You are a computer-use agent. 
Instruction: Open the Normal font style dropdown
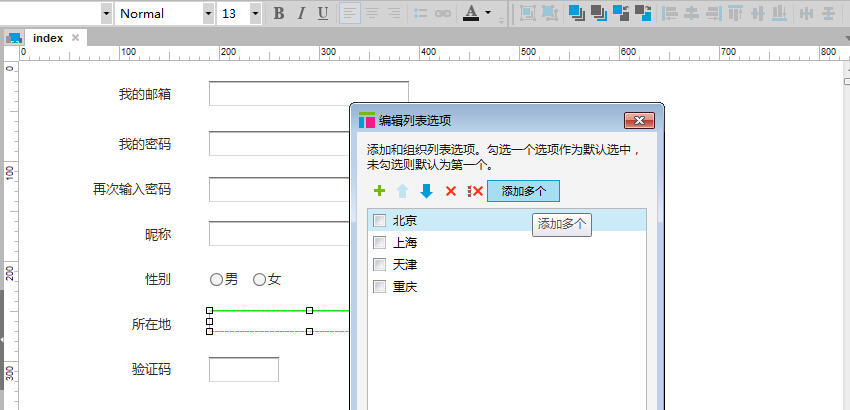coord(208,13)
